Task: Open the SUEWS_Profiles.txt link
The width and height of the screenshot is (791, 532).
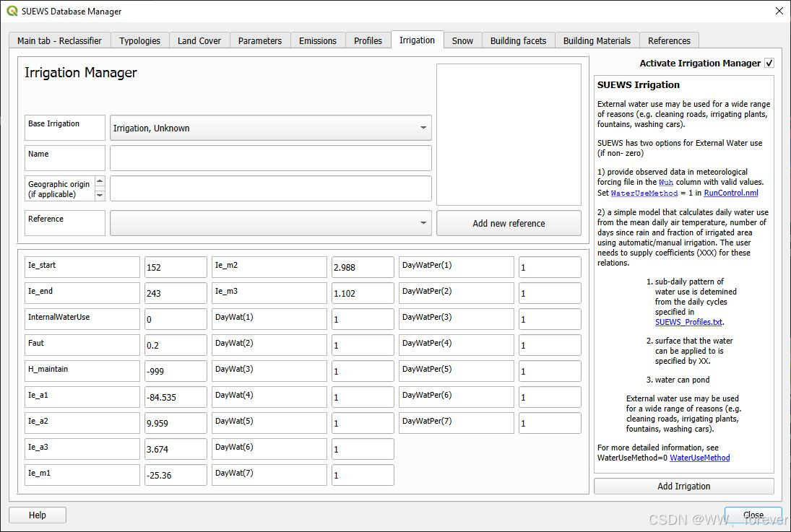Action: click(x=688, y=322)
